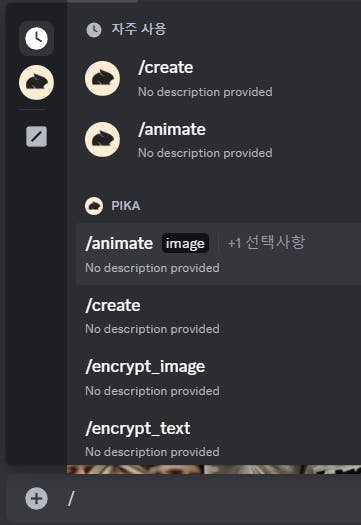Click the clock icon beside 자주 사용 header
This screenshot has width=361, height=525.
pyautogui.click(x=94, y=30)
